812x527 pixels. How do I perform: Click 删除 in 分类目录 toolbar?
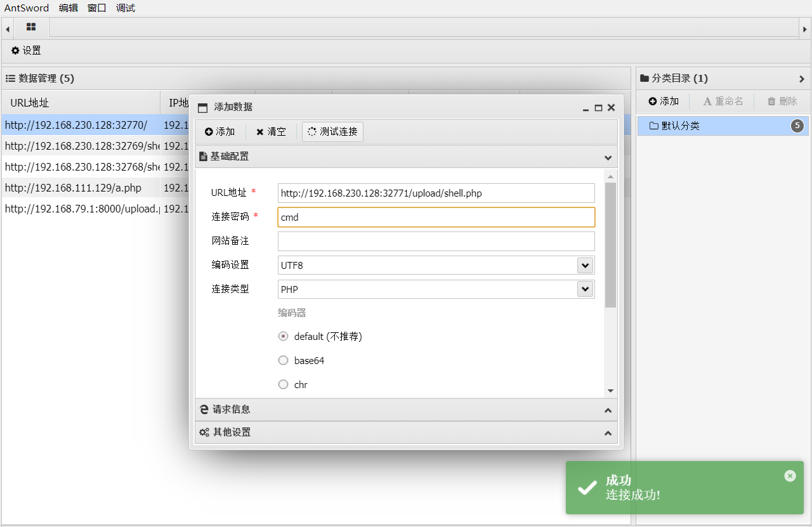(782, 101)
